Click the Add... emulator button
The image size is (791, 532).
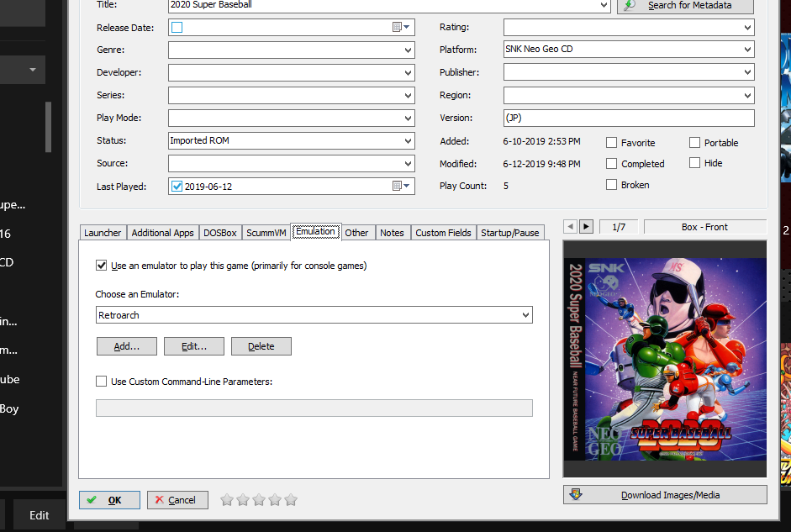[x=127, y=346]
